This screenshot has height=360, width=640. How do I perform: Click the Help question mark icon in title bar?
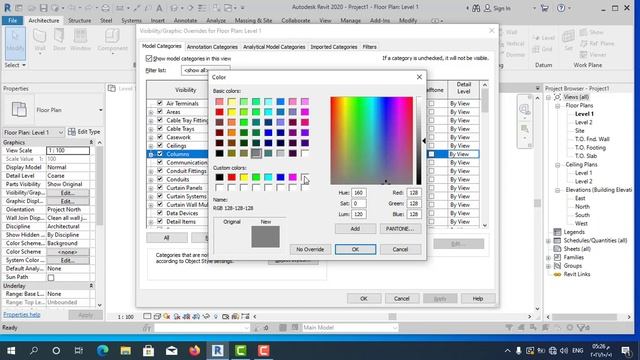pyautogui.click(x=562, y=8)
